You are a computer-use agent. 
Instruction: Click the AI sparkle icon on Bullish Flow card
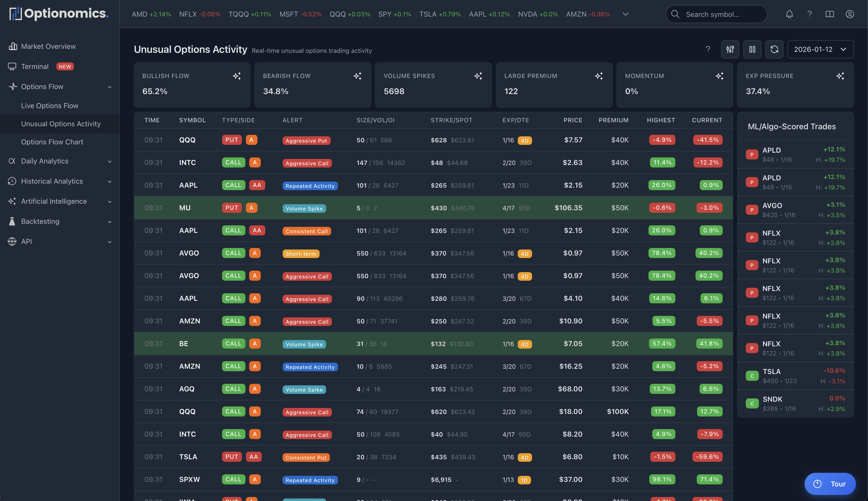(x=237, y=76)
